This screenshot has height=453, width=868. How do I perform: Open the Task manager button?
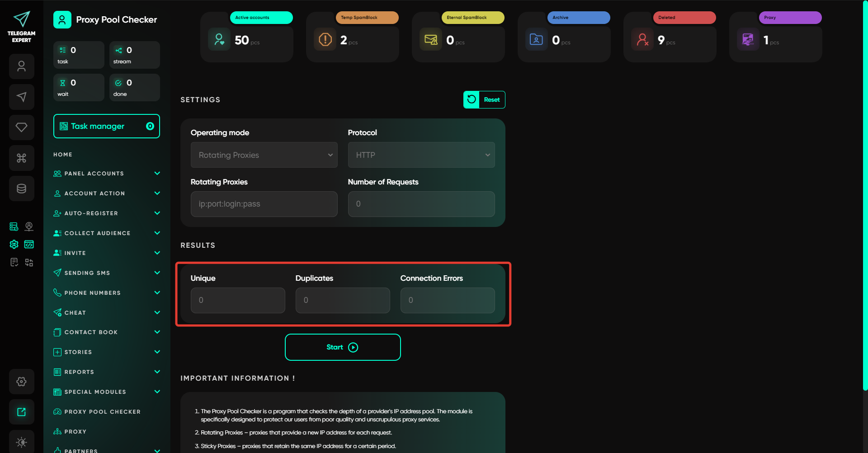coord(106,127)
